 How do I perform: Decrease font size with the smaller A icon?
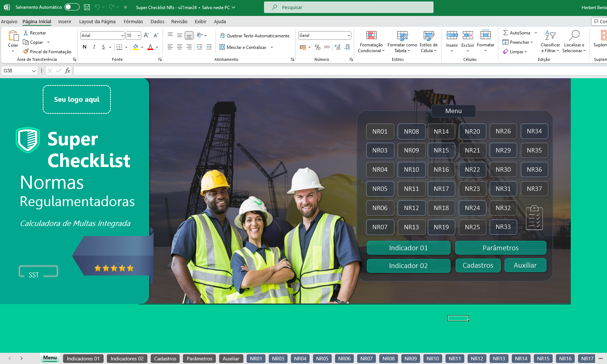click(156, 35)
